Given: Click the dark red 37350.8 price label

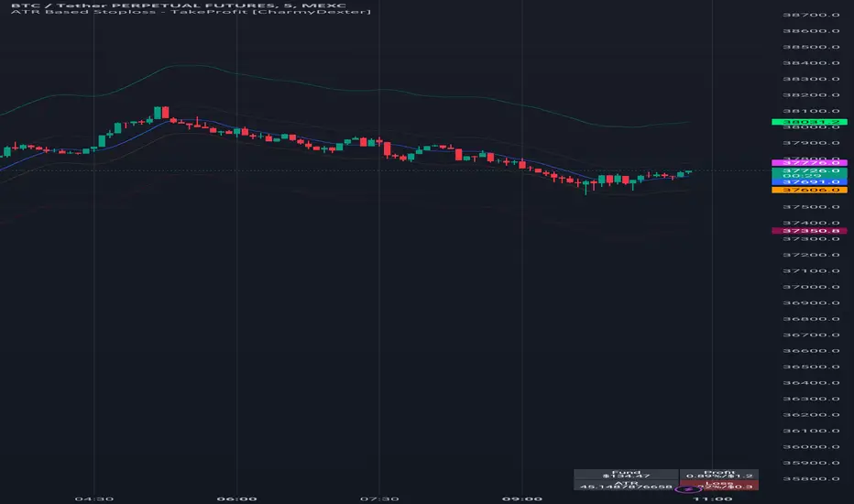Looking at the screenshot, I should click(x=809, y=231).
